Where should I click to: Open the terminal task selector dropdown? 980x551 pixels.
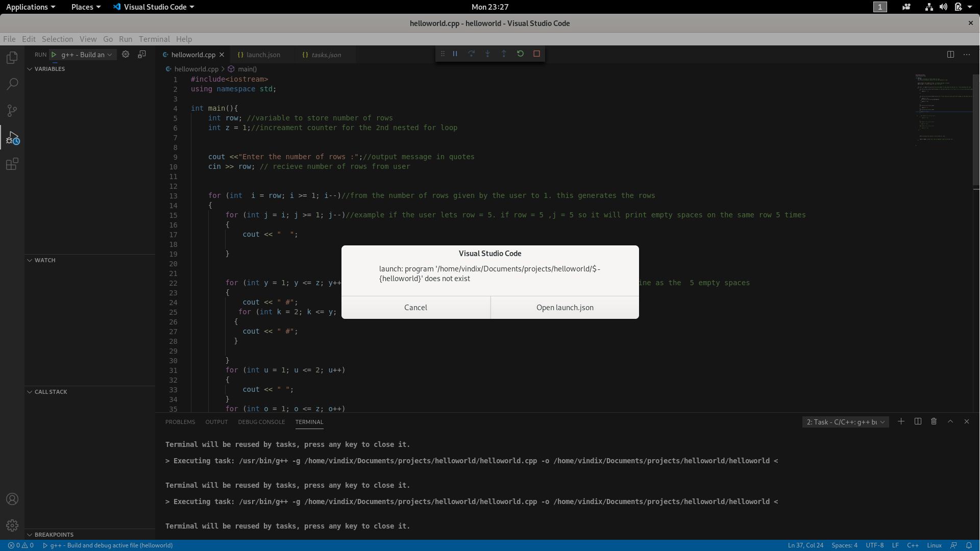[845, 422]
